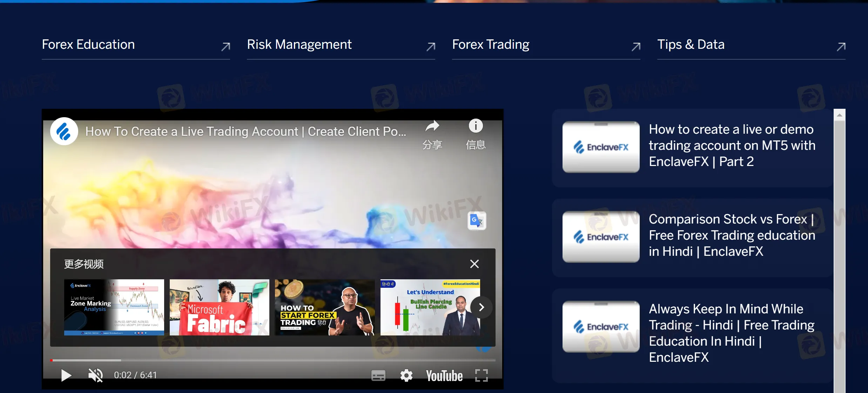
Task: Expand Tips & Data via its arrow
Action: (841, 47)
